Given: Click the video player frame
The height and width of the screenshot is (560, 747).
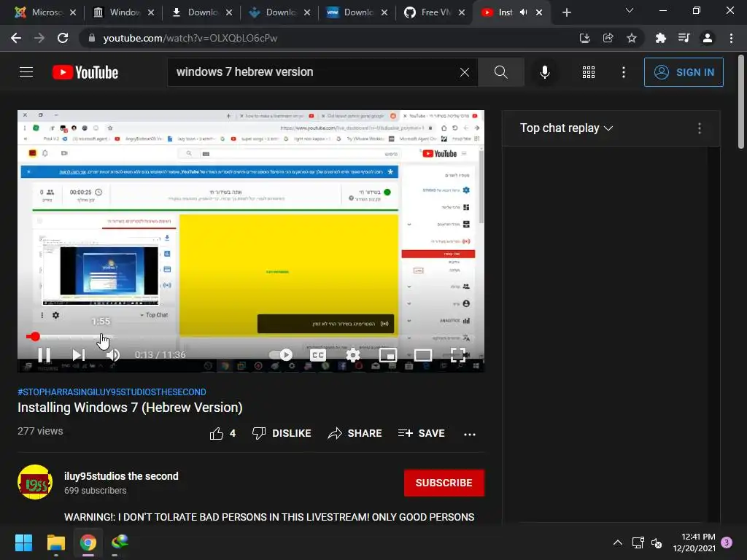Looking at the screenshot, I should point(251,241).
